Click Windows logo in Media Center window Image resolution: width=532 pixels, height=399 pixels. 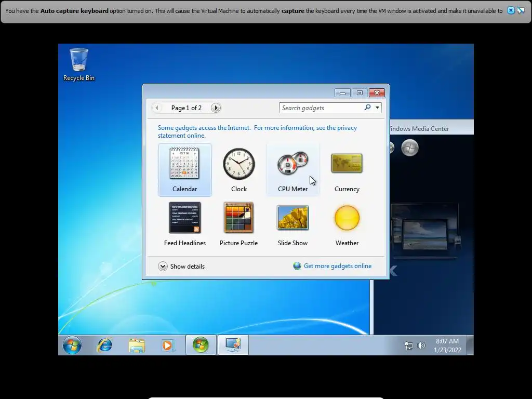coord(410,148)
